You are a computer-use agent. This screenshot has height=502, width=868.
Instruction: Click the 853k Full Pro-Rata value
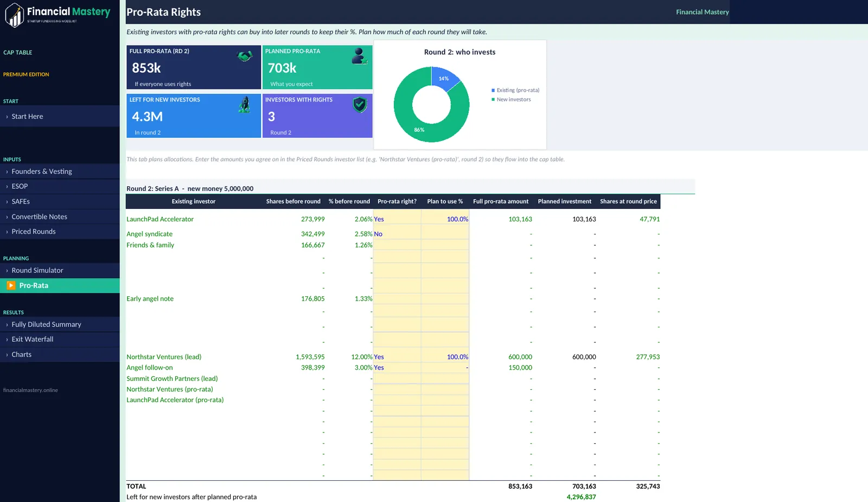146,68
